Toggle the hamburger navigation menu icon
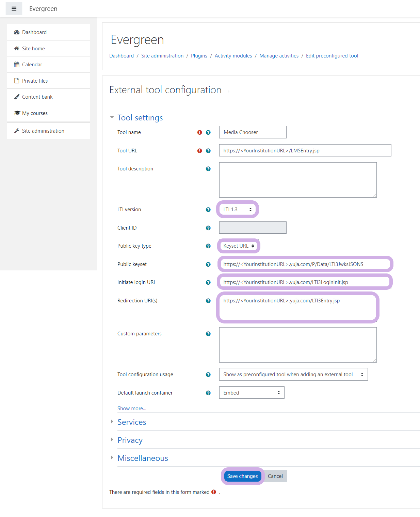Image resolution: width=420 pixels, height=517 pixels. click(x=14, y=9)
